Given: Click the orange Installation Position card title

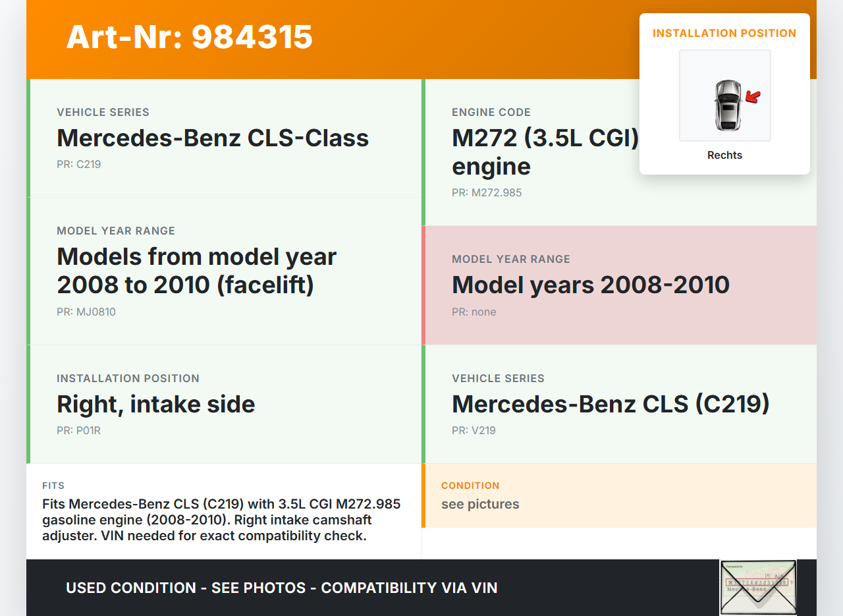Looking at the screenshot, I should [724, 33].
